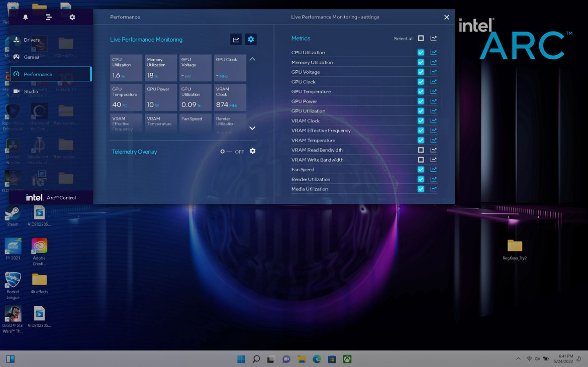The image size is (588, 367).
Task: Collapse metric tiles with the up chevron
Action: tap(252, 59)
